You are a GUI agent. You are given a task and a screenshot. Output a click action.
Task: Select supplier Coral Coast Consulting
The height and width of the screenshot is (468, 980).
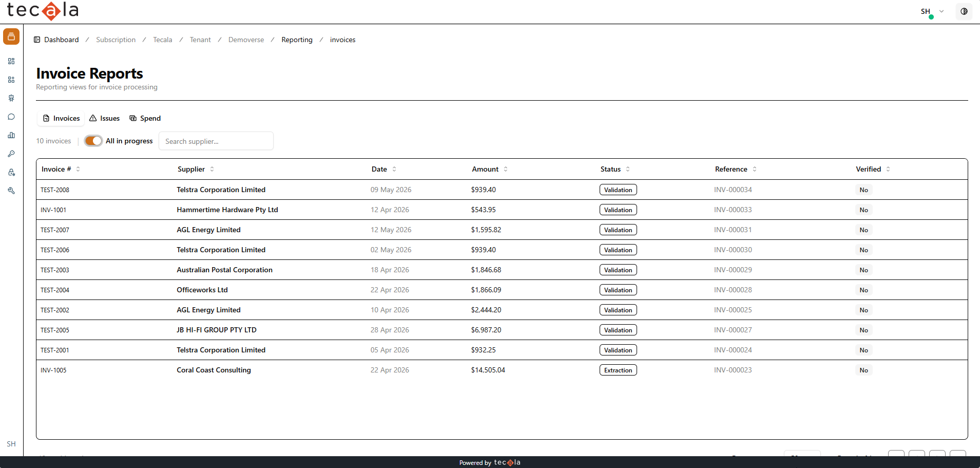(x=214, y=370)
